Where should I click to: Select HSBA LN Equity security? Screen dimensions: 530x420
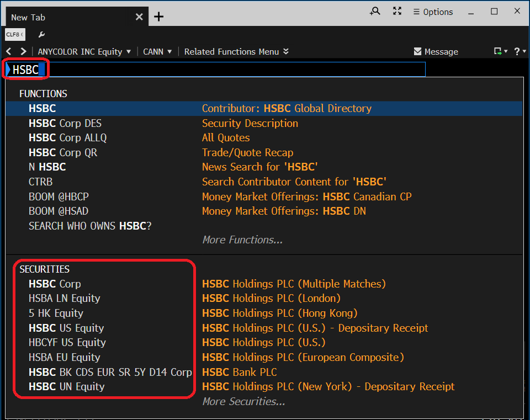click(64, 299)
